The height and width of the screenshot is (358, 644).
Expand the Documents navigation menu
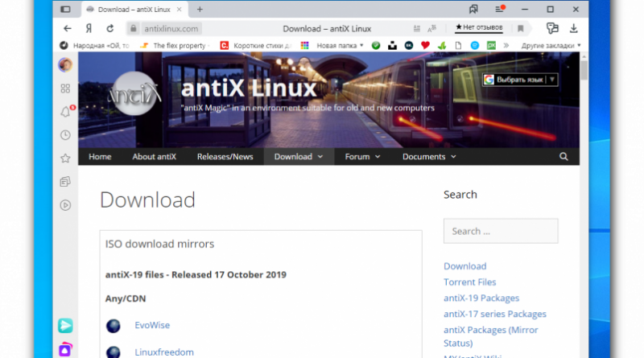pyautogui.click(x=428, y=157)
